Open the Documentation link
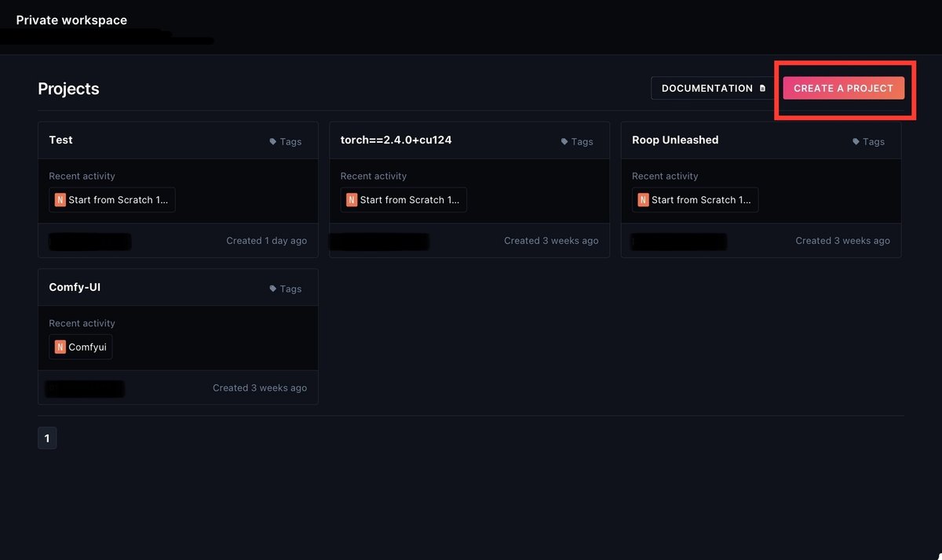The height and width of the screenshot is (560, 942). coord(714,88)
